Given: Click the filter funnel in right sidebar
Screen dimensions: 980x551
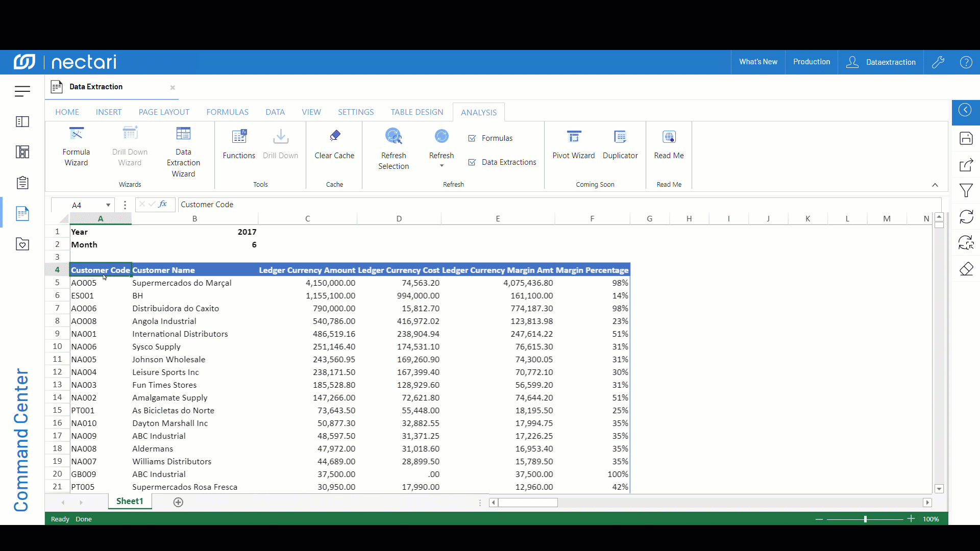Looking at the screenshot, I should (966, 191).
